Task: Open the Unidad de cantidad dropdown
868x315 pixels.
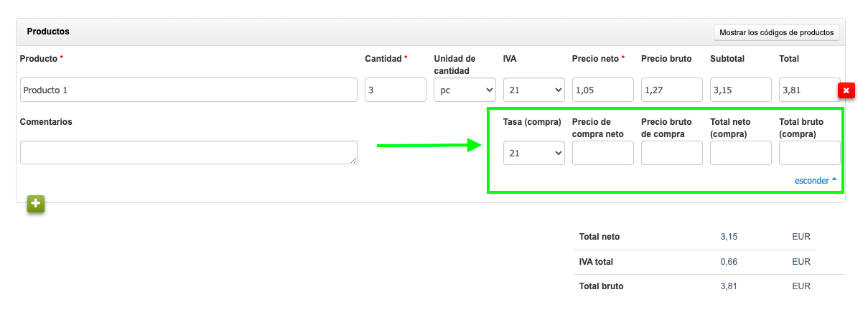Action: [465, 90]
